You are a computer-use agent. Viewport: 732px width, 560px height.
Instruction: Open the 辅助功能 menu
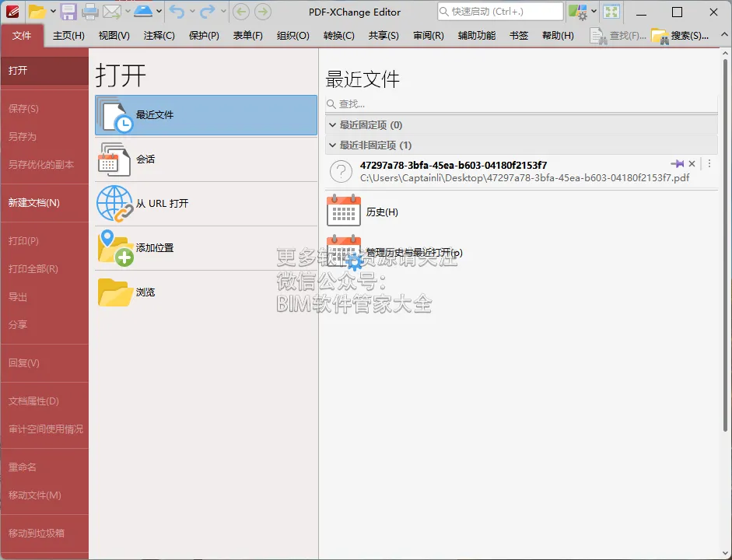(477, 36)
